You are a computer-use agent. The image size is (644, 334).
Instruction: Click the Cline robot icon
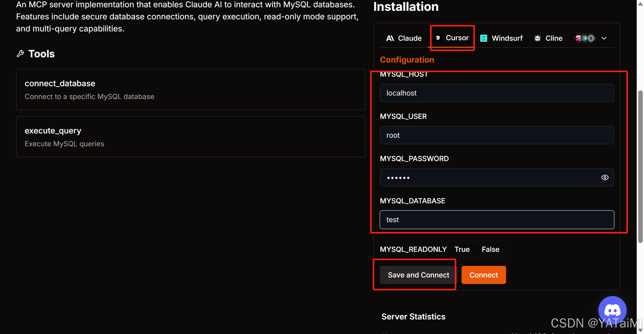pyautogui.click(x=537, y=38)
